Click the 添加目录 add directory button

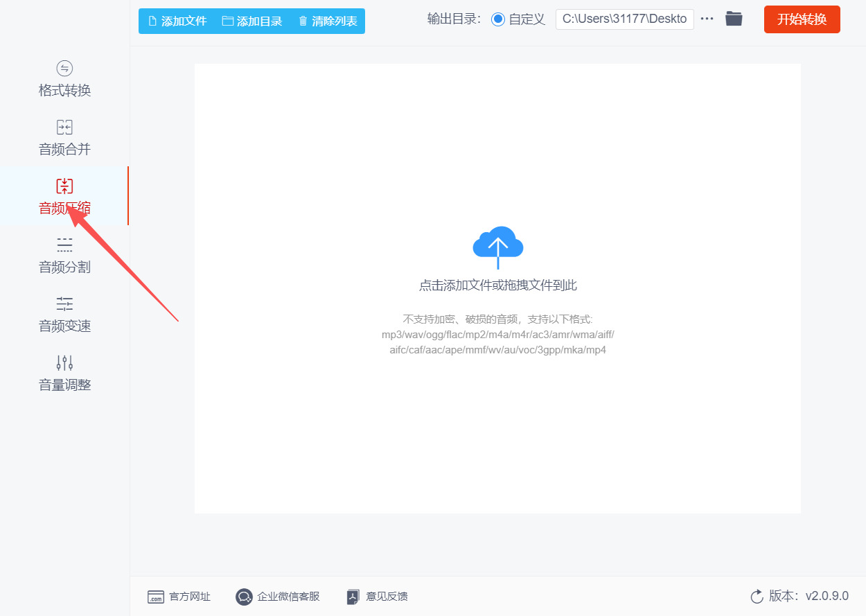(x=252, y=21)
